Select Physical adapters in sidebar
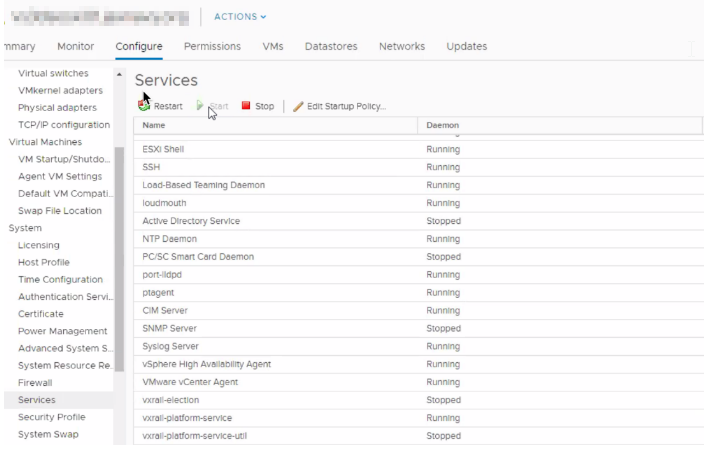Viewport: 717px width, 452px height. [x=57, y=108]
